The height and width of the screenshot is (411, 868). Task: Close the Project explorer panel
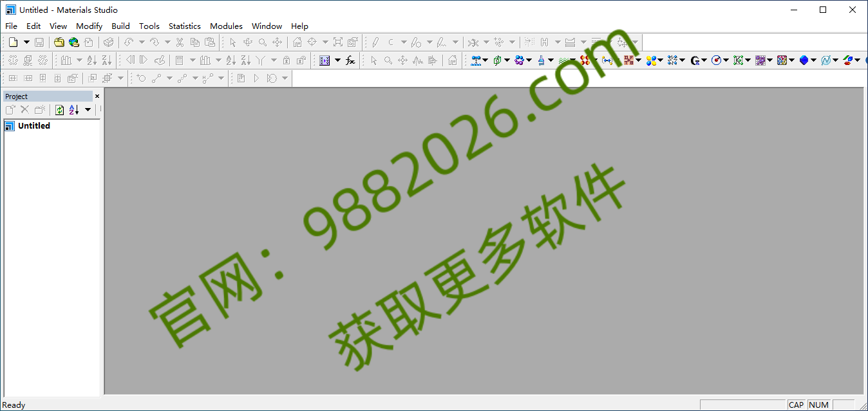(97, 96)
